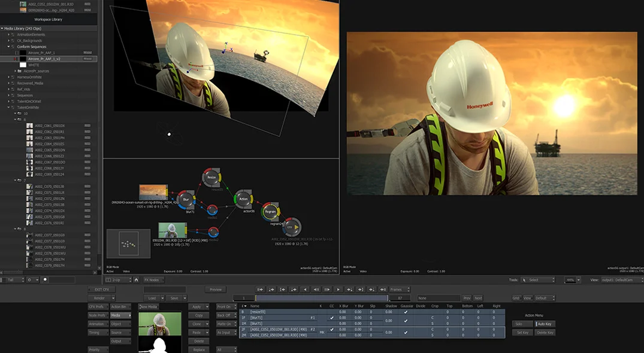Open the CFX Prefs menu

point(98,307)
